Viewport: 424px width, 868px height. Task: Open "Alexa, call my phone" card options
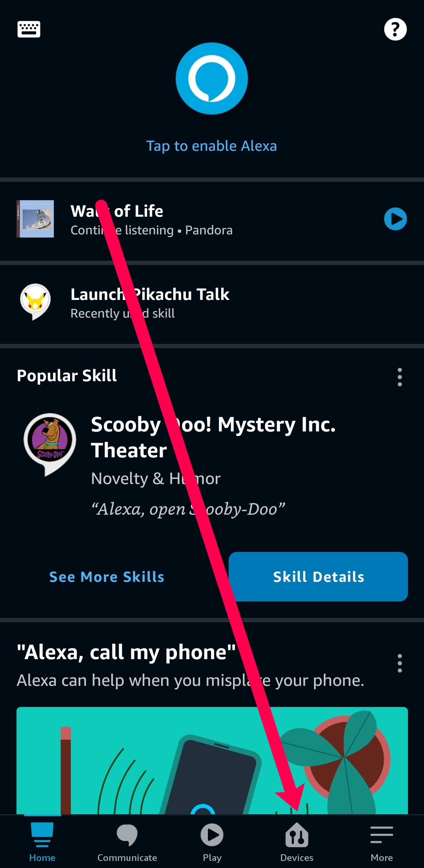tap(400, 663)
